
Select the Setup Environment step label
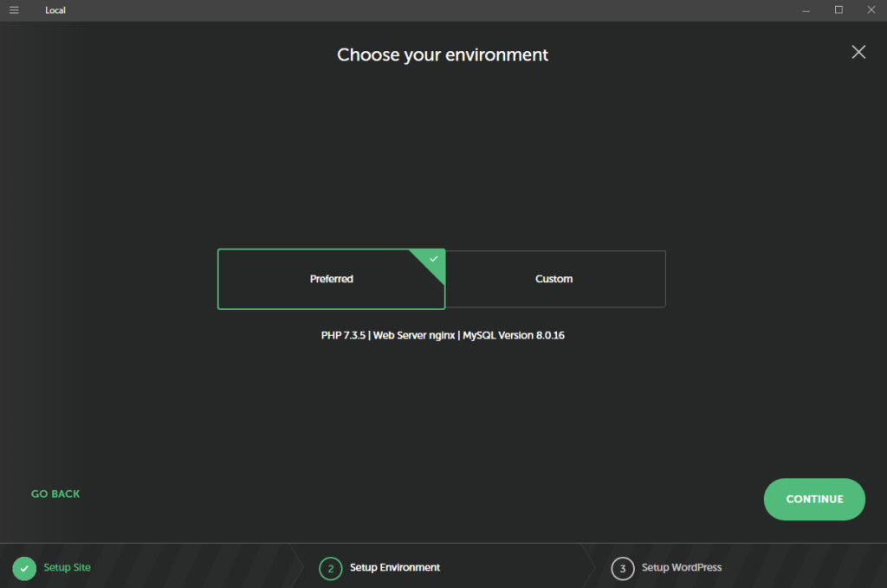[395, 567]
